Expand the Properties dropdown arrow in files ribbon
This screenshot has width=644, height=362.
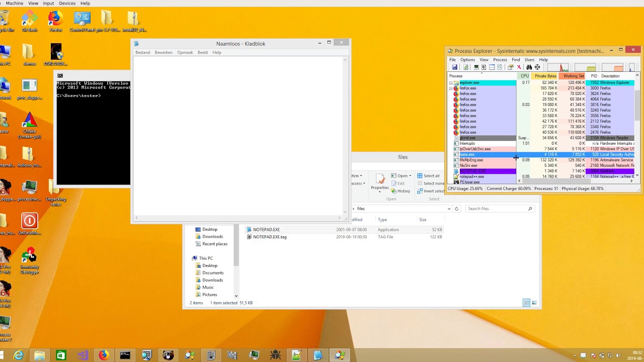[x=380, y=192]
